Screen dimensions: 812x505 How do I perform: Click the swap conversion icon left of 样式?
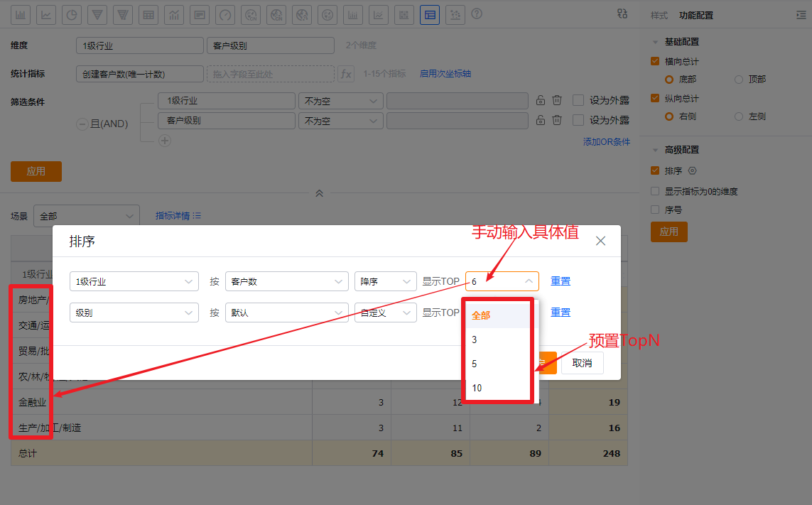click(x=622, y=14)
